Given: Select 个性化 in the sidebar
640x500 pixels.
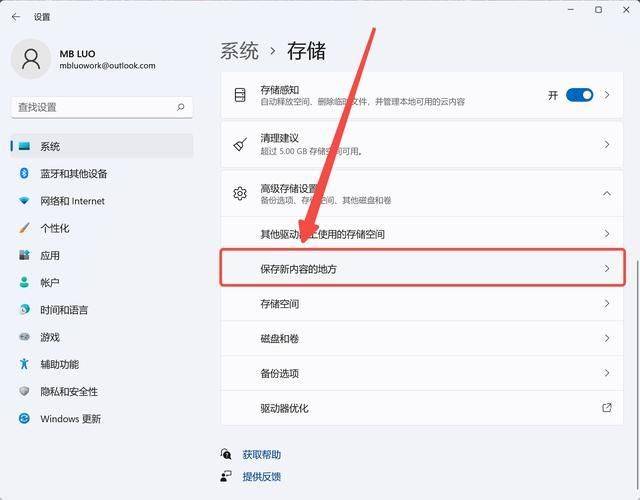Looking at the screenshot, I should click(102, 228).
